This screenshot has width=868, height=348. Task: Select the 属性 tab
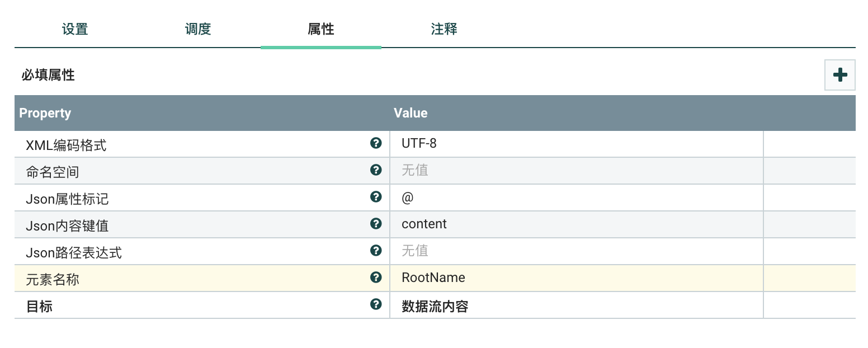click(321, 29)
